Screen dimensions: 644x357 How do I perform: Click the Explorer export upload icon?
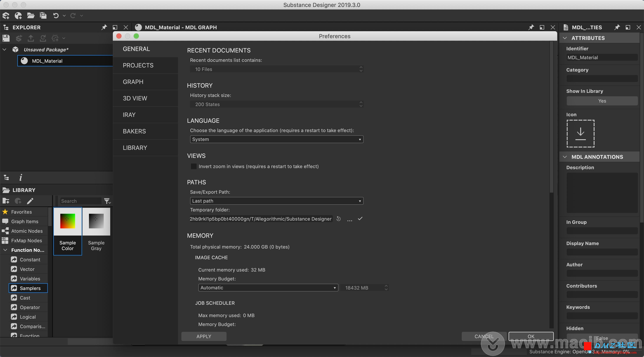[x=31, y=38]
